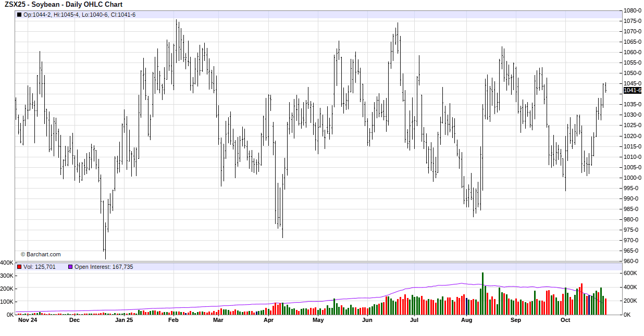Select the Nov 24 date axis label
The width and height of the screenshot is (644, 336).
(x=27, y=320)
